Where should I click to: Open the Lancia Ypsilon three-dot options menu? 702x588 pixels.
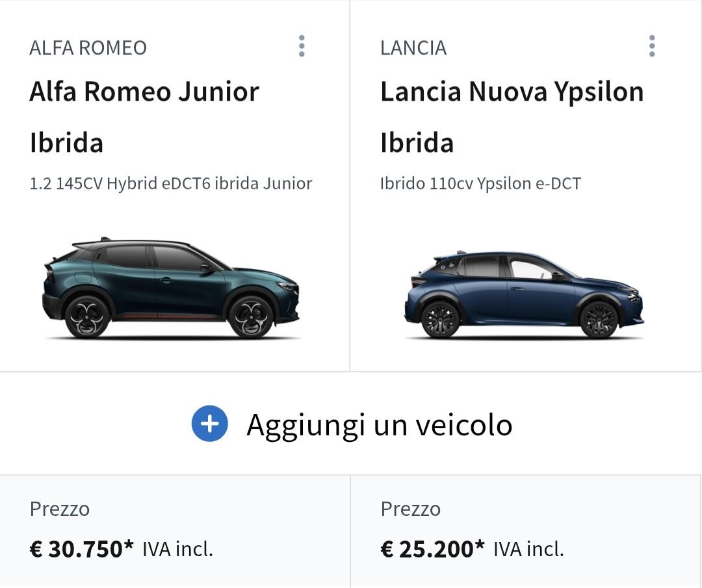(x=652, y=46)
